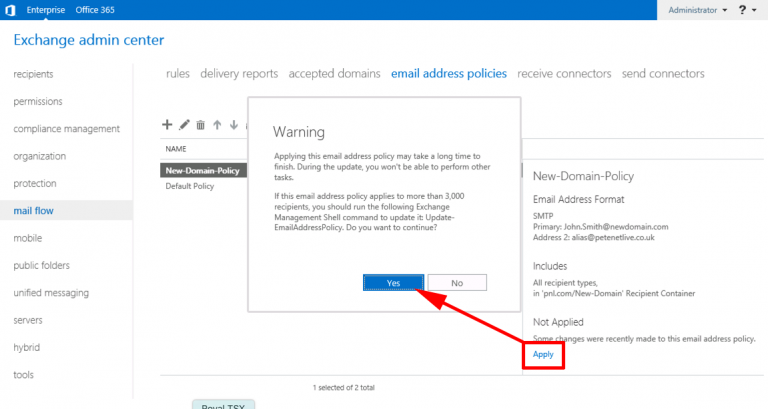Open unified messaging in the sidebar
Viewport: 768px width, 409px height.
tap(51, 293)
